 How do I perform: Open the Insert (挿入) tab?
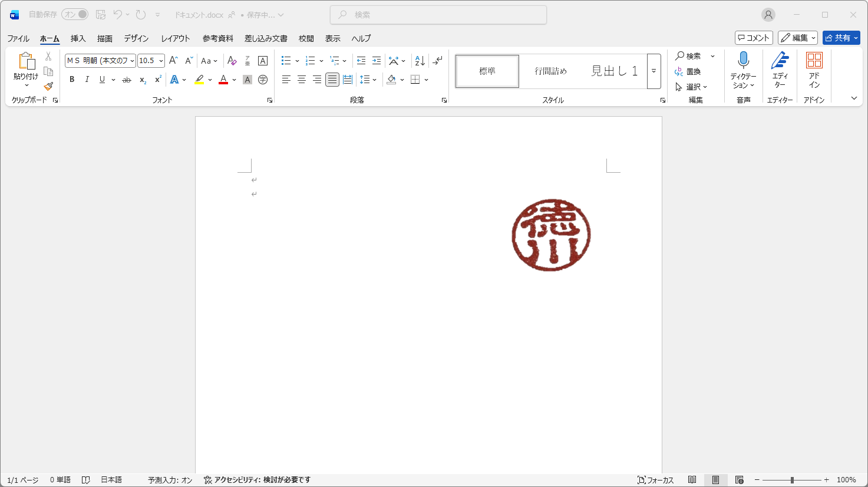click(x=78, y=38)
